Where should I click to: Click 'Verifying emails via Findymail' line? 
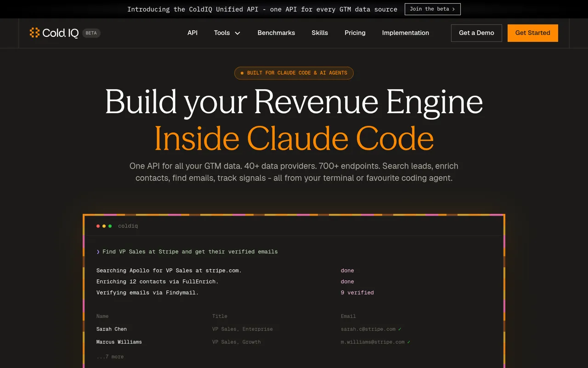(147, 293)
